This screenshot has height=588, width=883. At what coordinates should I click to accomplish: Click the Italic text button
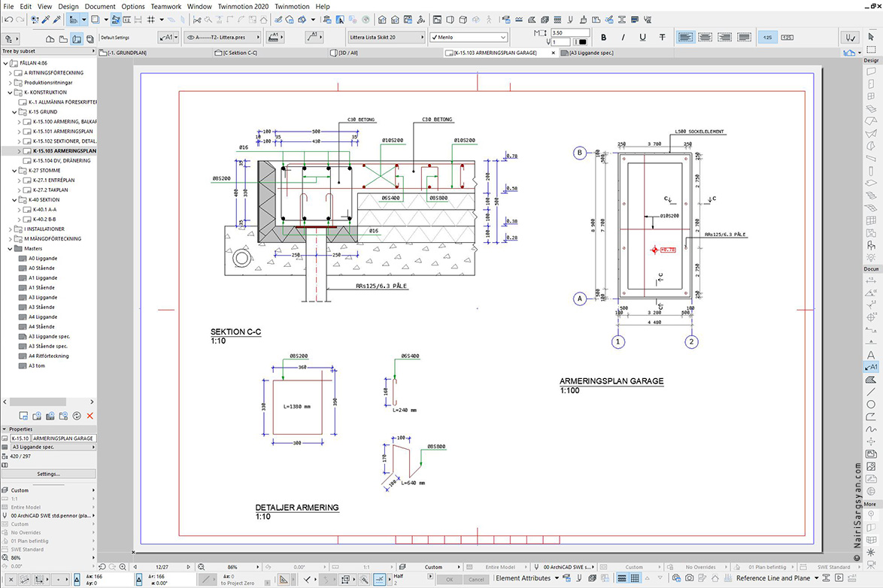coord(623,37)
